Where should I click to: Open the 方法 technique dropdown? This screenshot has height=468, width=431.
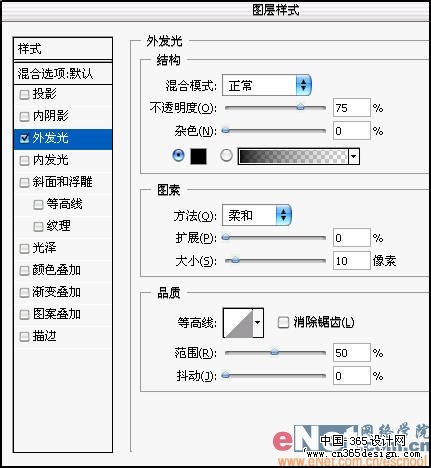tap(257, 215)
